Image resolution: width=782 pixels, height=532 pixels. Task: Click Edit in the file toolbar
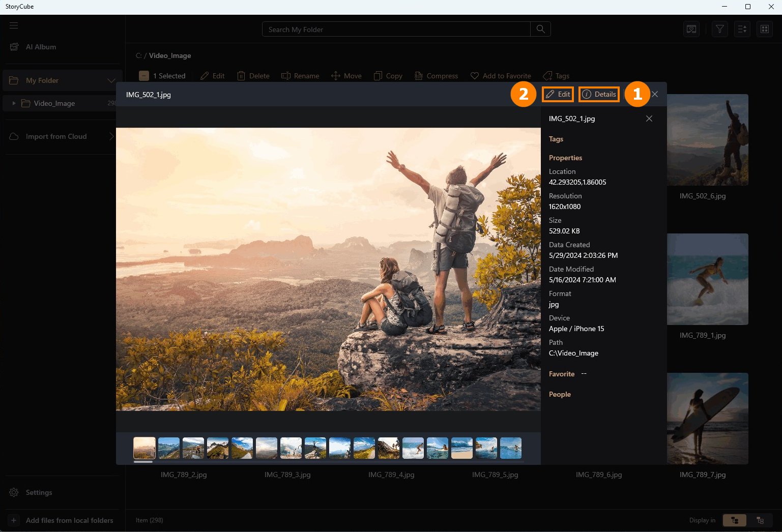pos(213,76)
